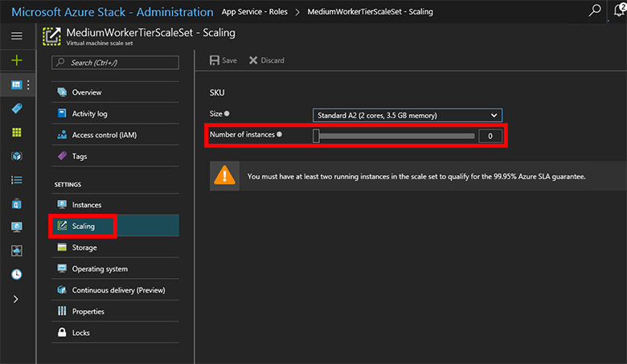Open the search magnifier in top bar
The width and height of the screenshot is (627, 364).
pyautogui.click(x=595, y=11)
